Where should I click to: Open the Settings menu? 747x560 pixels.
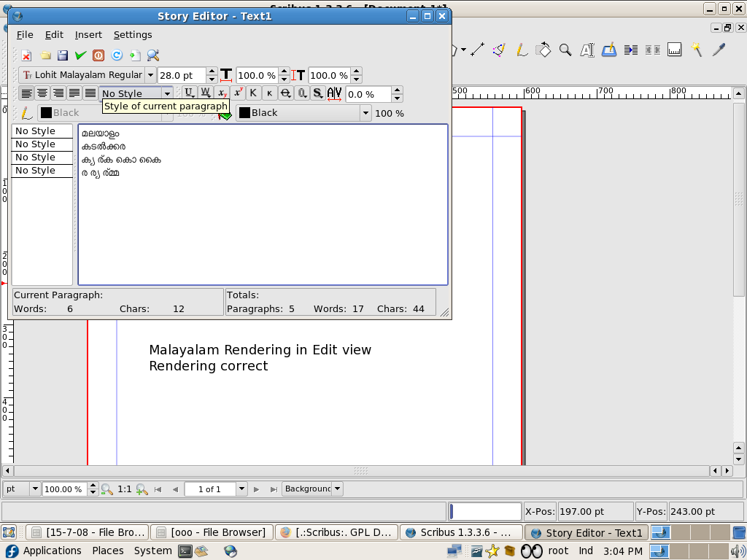[133, 34]
